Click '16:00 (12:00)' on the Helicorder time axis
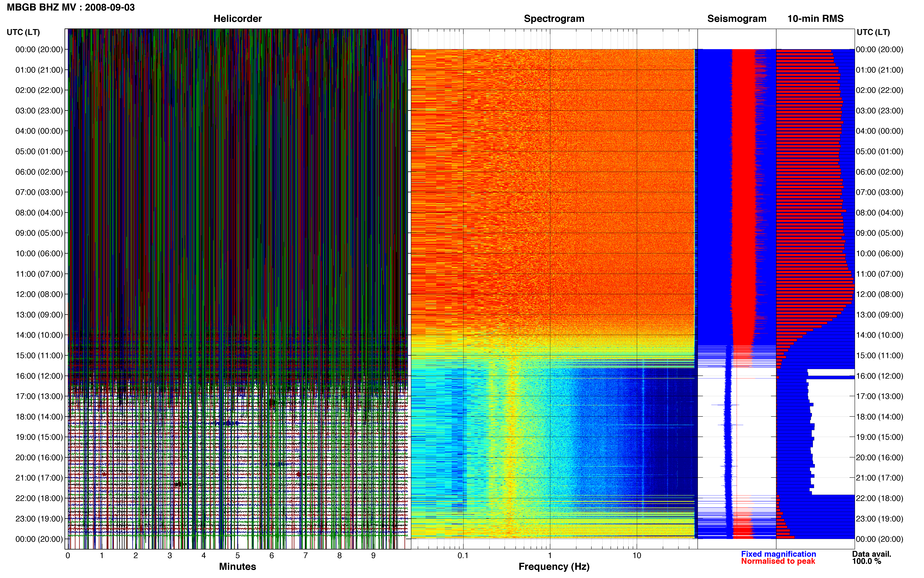Image resolution: width=924 pixels, height=578 pixels. pyautogui.click(x=39, y=376)
